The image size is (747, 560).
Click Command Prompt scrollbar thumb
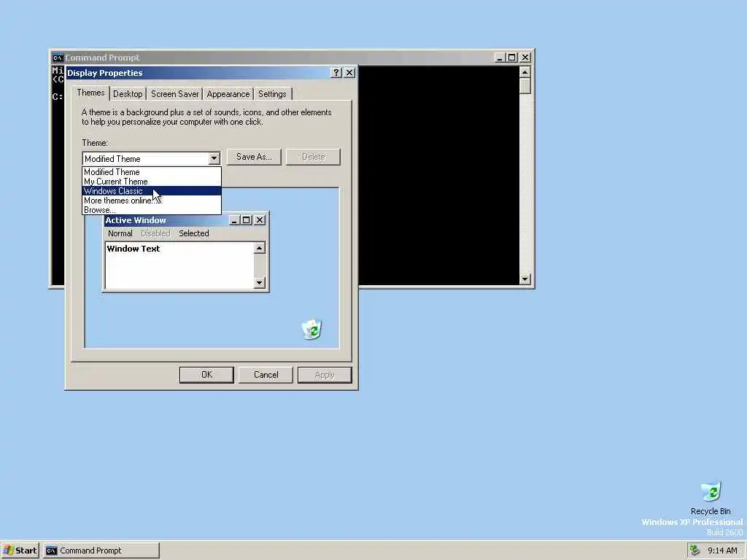[525, 86]
